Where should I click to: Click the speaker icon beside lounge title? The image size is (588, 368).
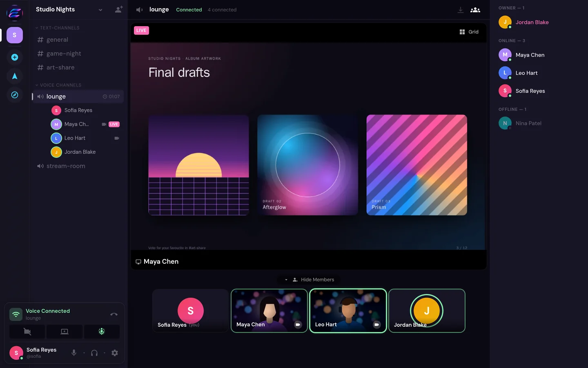click(x=139, y=10)
